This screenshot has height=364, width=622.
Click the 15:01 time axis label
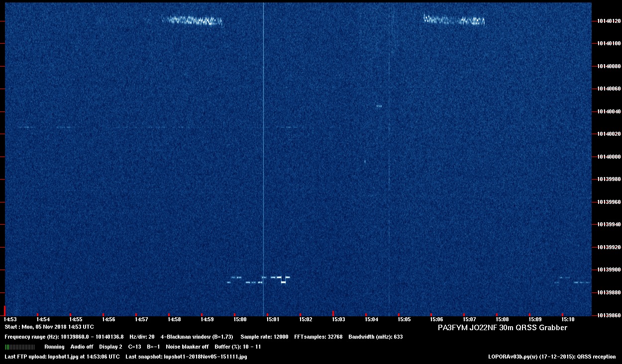click(x=273, y=319)
